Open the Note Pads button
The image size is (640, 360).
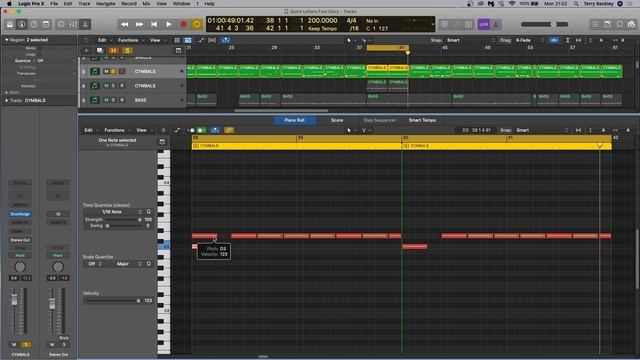point(607,24)
